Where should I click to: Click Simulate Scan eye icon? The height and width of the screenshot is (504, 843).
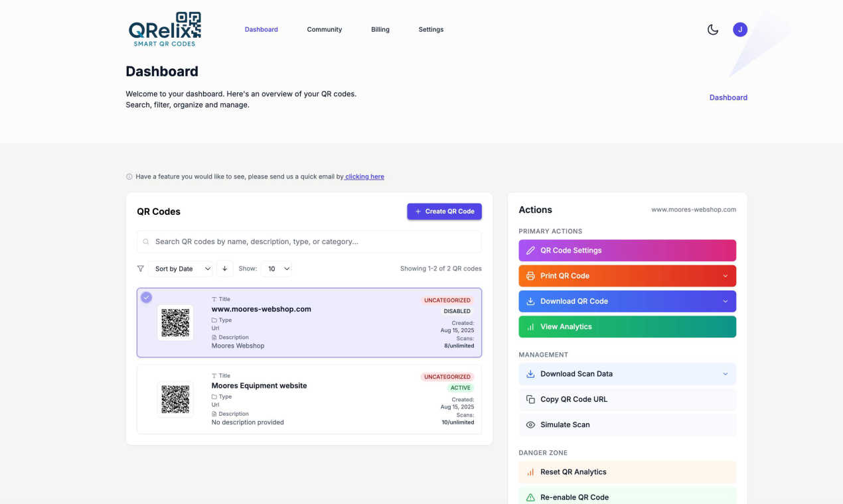[530, 425]
